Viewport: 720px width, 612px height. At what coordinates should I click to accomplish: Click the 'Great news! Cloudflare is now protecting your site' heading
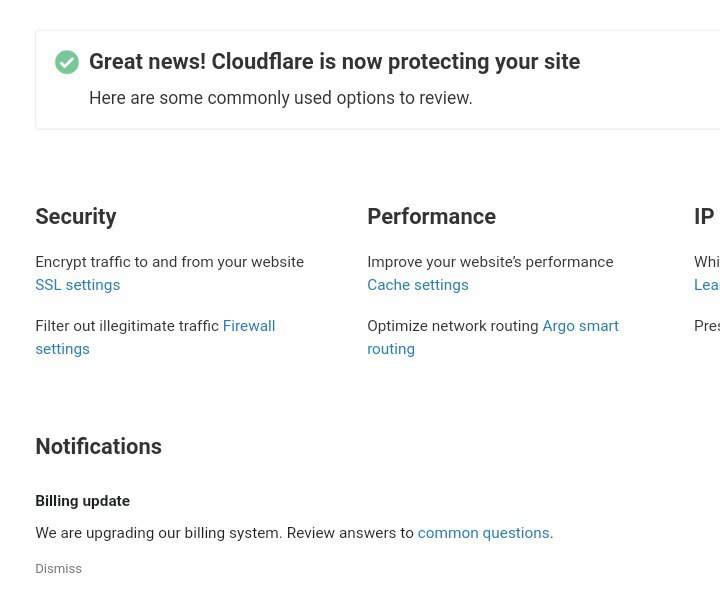[334, 62]
